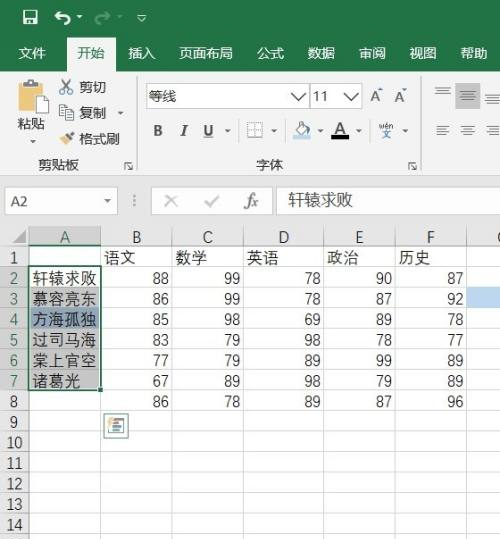Click cell containing 诸葛光
The height and width of the screenshot is (539, 500).
[x=65, y=381]
